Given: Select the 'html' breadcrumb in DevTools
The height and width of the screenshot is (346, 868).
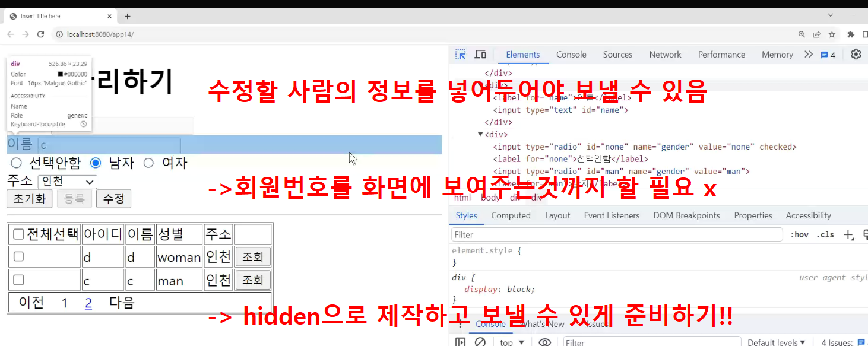Looking at the screenshot, I should (462, 198).
